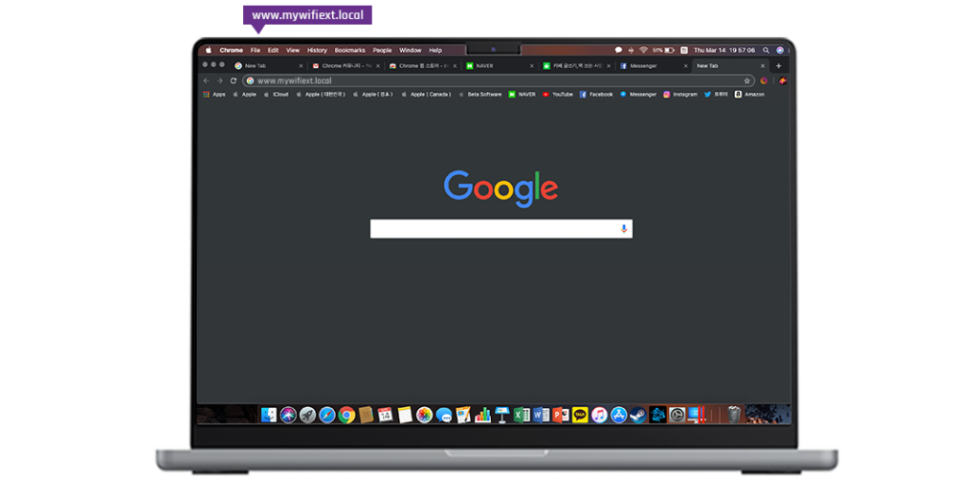
Task: Open the View menu
Action: pos(293,50)
